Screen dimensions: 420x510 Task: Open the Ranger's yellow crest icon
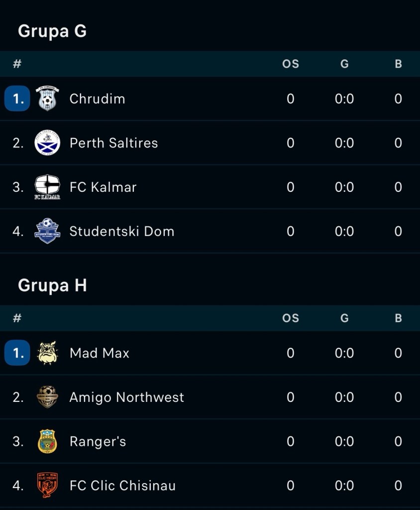click(47, 441)
